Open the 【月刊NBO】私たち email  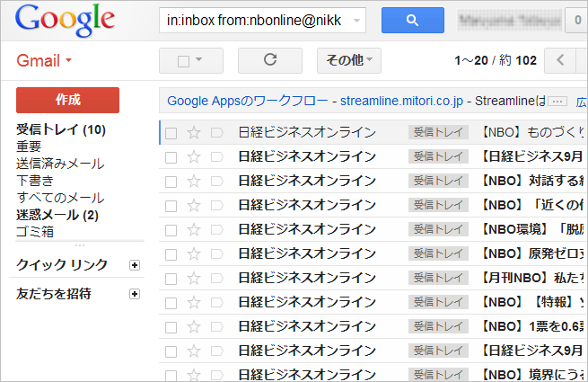(532, 279)
